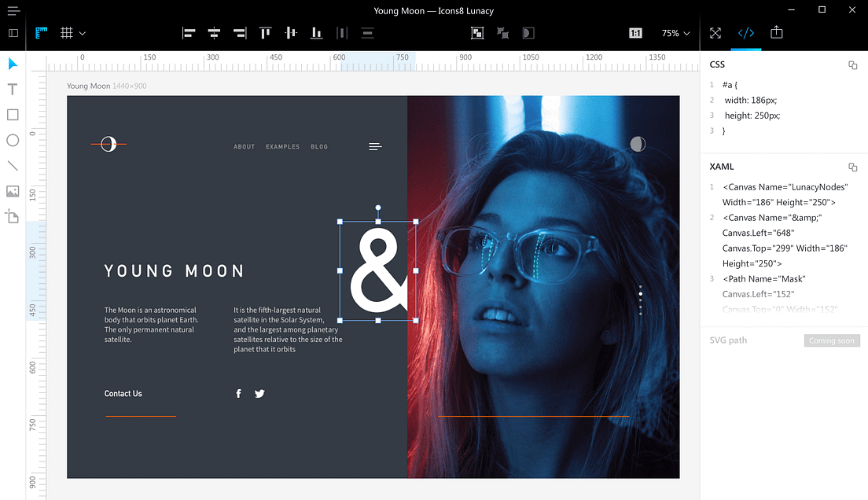Screen dimensions: 868x500
Task: Select the Text tool
Action: tap(13, 89)
